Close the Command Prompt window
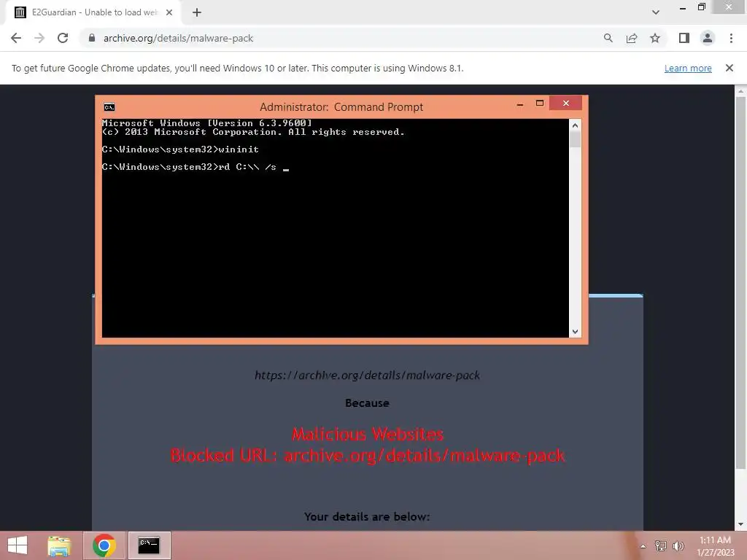 click(x=566, y=104)
